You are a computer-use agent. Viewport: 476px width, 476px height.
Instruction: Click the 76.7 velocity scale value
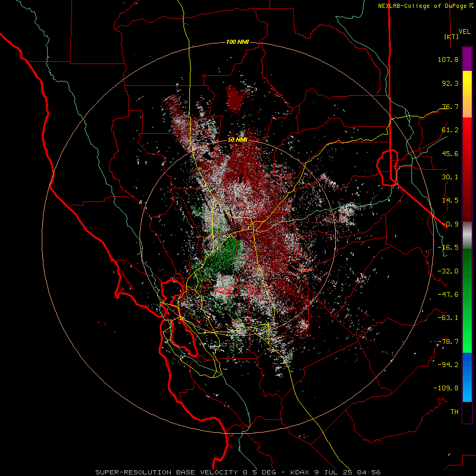point(450,106)
